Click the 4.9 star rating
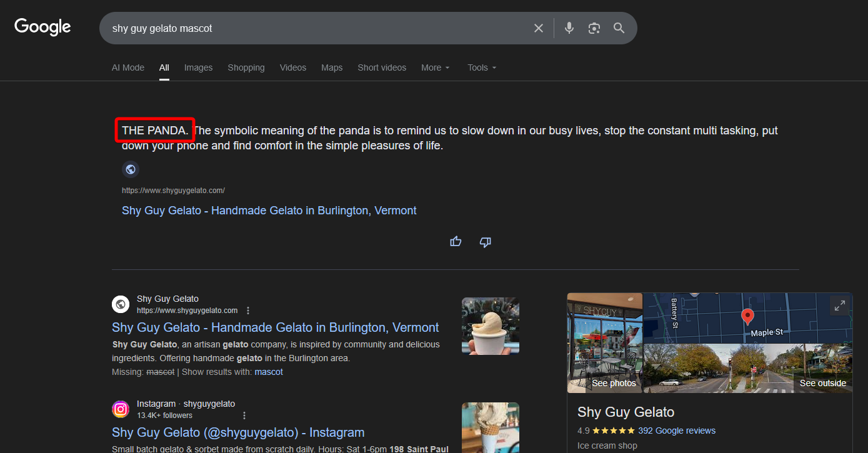The height and width of the screenshot is (453, 868). pos(606,431)
